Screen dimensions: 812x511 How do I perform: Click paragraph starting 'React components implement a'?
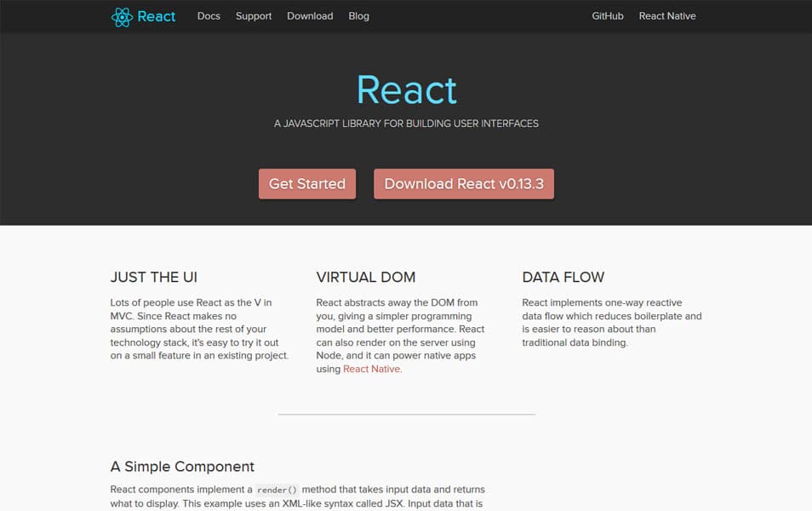(298, 497)
